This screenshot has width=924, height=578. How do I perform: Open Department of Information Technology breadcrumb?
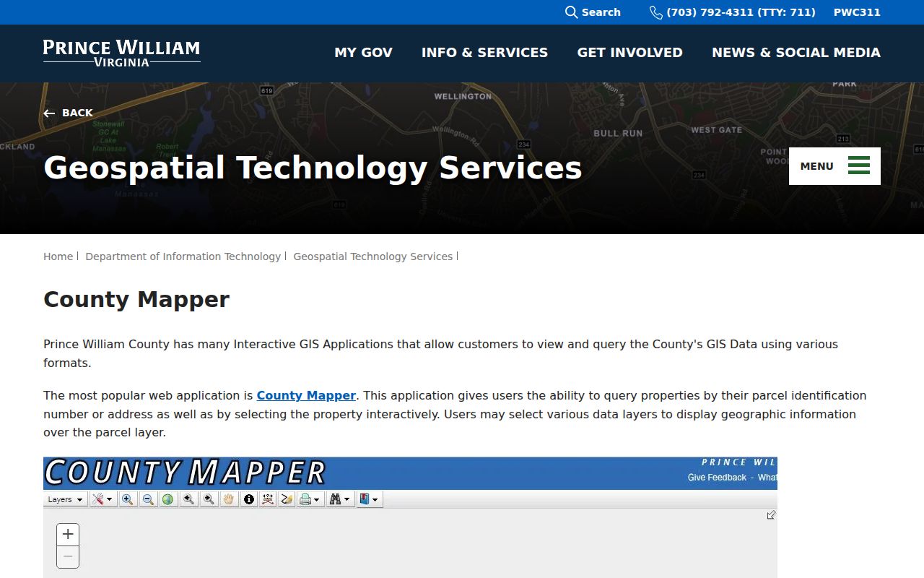183,256
